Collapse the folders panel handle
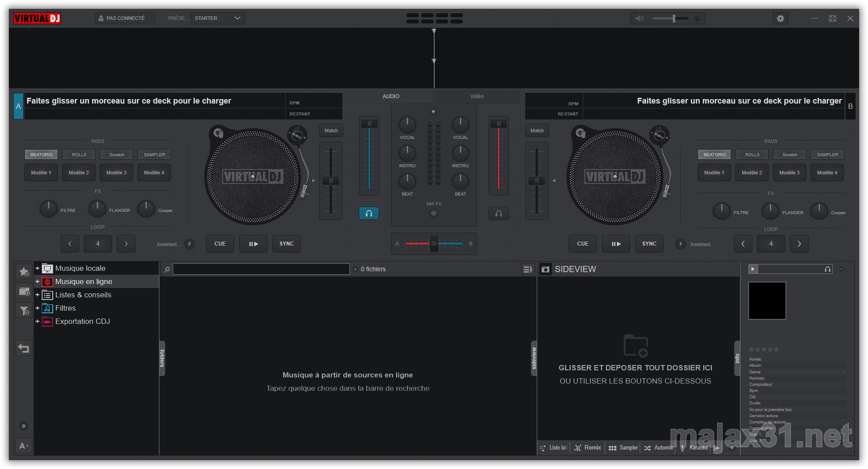 pos(162,358)
